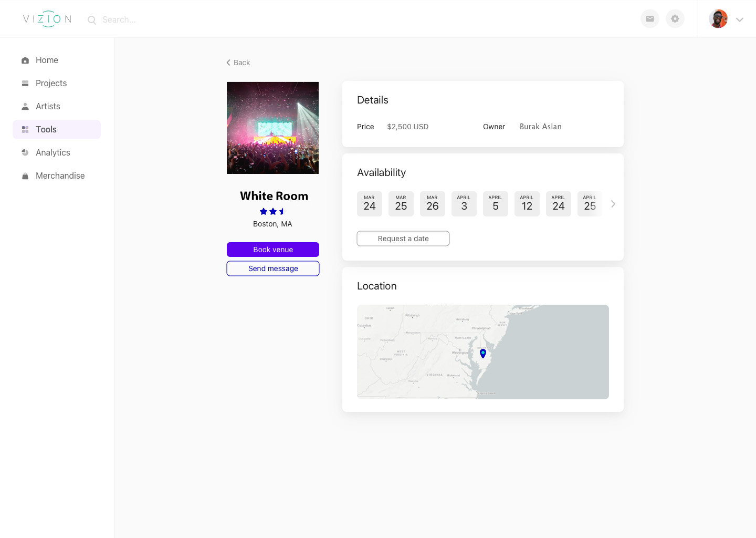Open the Merchandise menu item
The height and width of the screenshot is (538, 756).
[60, 176]
